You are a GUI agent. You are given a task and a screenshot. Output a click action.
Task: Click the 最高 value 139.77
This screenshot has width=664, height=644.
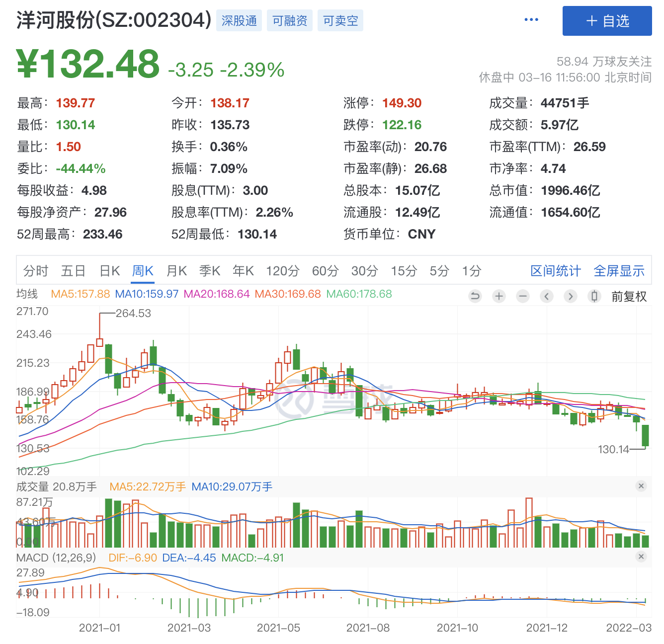[75, 103]
